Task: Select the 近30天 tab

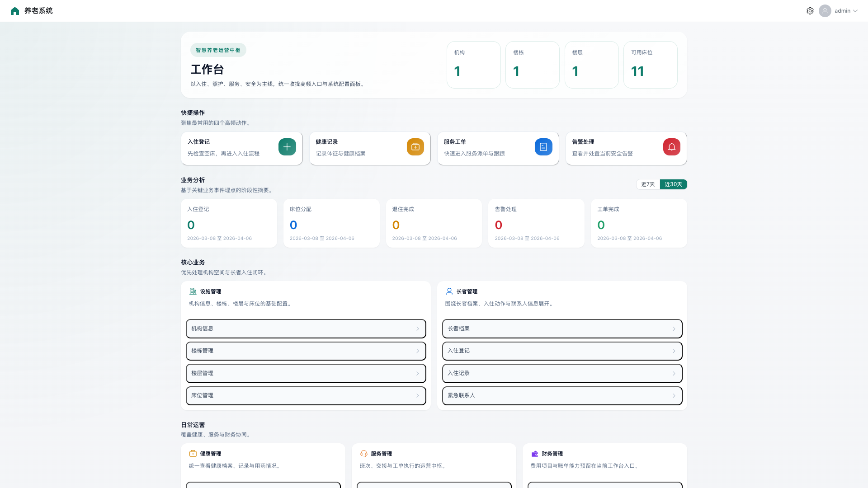Action: point(673,184)
